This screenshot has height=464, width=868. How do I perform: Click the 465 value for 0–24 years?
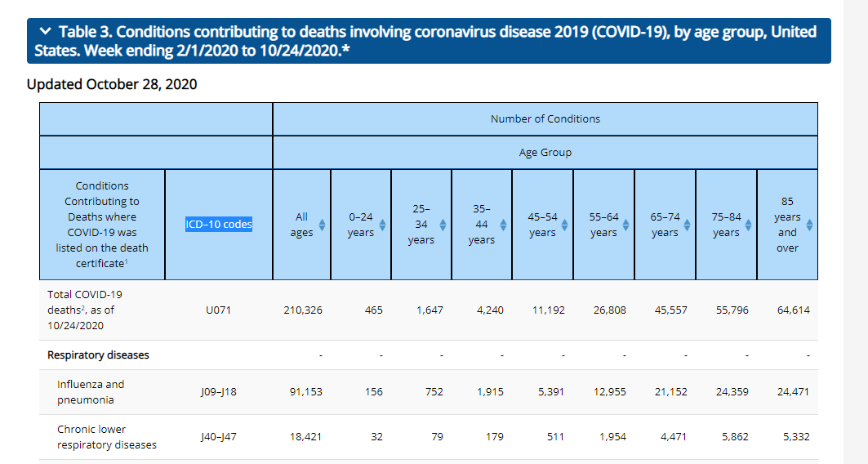pos(374,310)
